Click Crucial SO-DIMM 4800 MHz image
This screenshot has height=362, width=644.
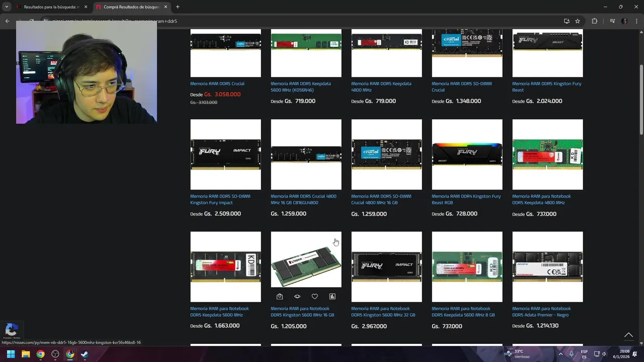click(x=386, y=154)
